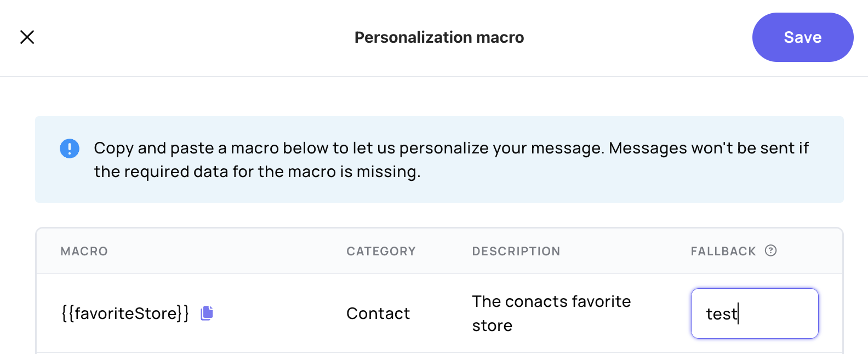Viewport: 868px width, 354px height.
Task: Save the personalization macro settings
Action: [x=803, y=37]
